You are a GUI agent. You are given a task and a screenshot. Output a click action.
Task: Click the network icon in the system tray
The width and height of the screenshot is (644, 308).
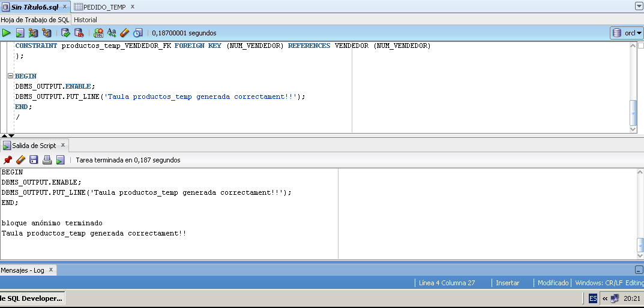click(615, 298)
